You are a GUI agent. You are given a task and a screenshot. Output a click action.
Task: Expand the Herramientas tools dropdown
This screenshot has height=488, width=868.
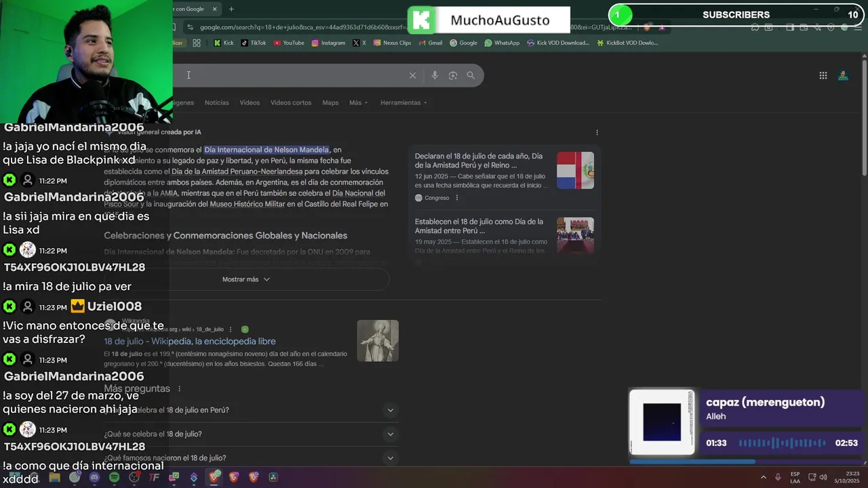click(403, 103)
